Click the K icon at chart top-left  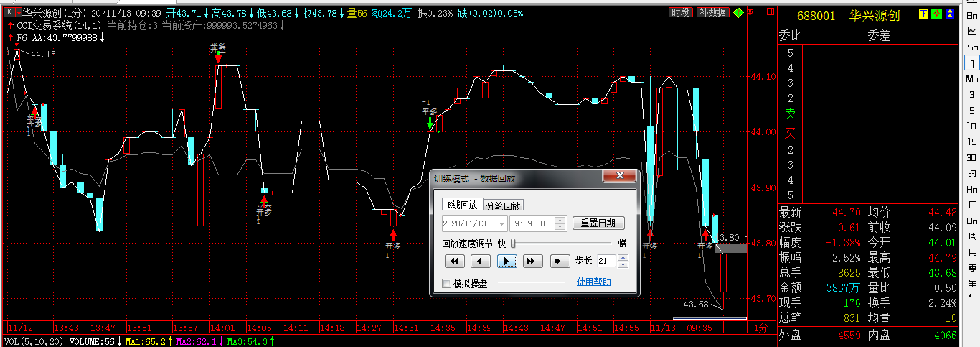click(x=9, y=13)
